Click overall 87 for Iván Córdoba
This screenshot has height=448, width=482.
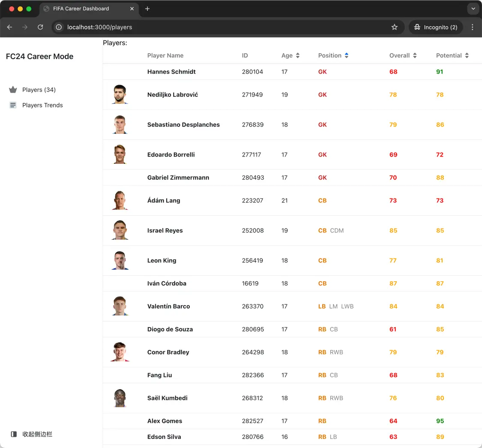point(393,283)
